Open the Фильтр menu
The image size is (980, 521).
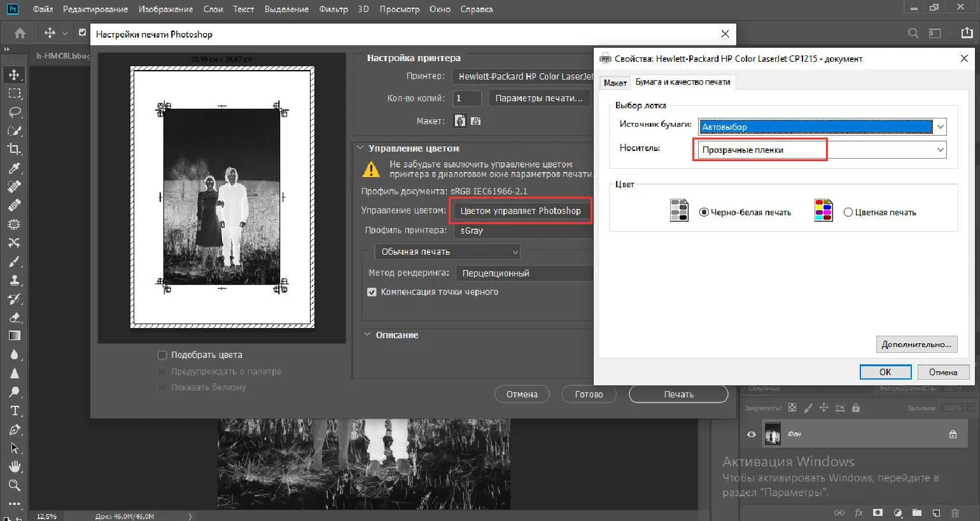tap(333, 9)
